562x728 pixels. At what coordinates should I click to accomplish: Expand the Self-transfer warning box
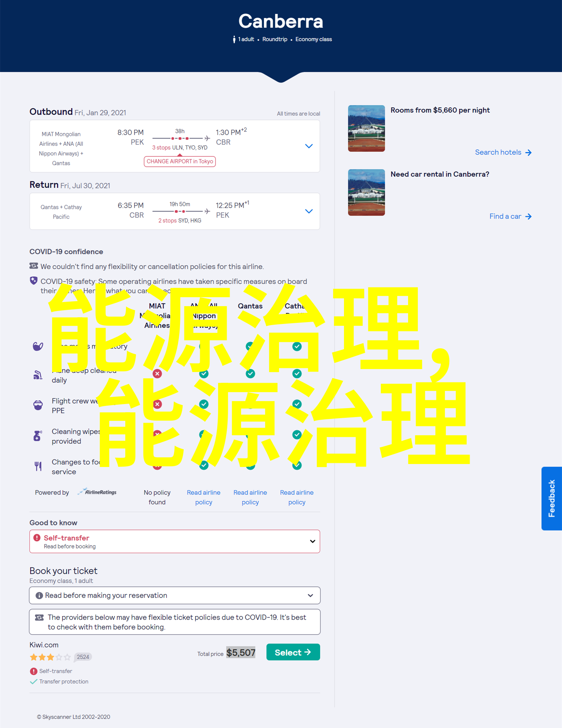(x=175, y=541)
